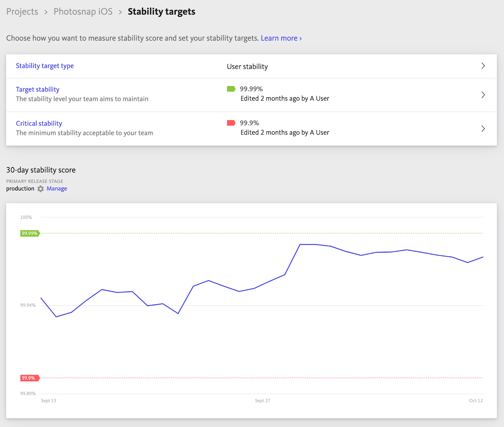Click the User stability value text
The height and width of the screenshot is (427, 504).
tap(247, 67)
